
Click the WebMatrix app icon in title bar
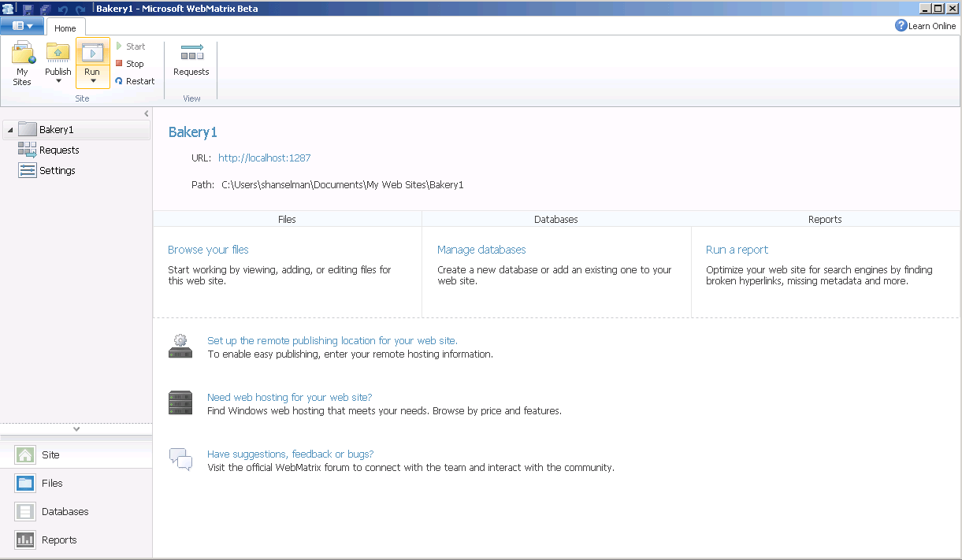9,9
